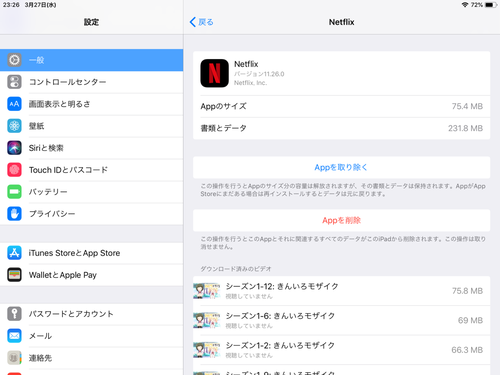Viewport: 500px width, 375px height.
Task: Tap the 72% battery percentage
Action: 477,5
